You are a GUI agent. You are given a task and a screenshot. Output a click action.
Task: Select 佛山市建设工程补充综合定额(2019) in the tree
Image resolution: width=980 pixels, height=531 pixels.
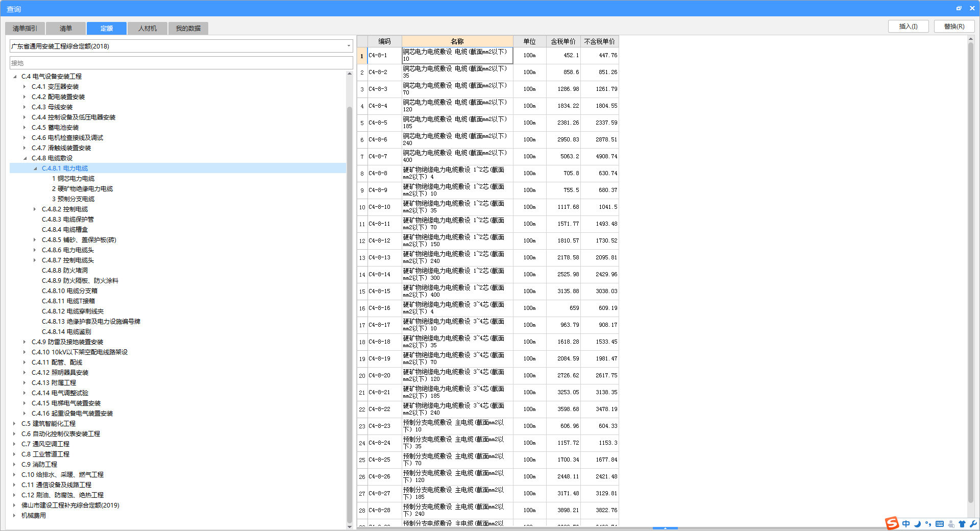click(70, 505)
